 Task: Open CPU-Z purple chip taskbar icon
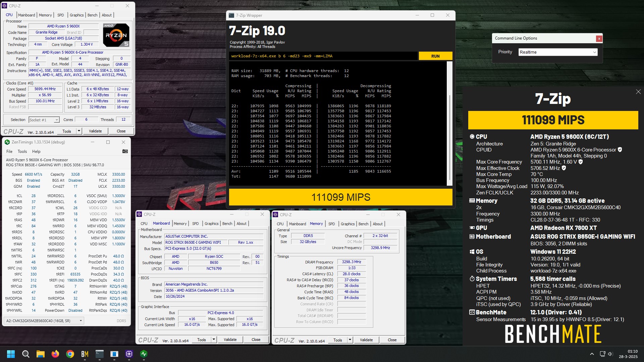(x=129, y=354)
